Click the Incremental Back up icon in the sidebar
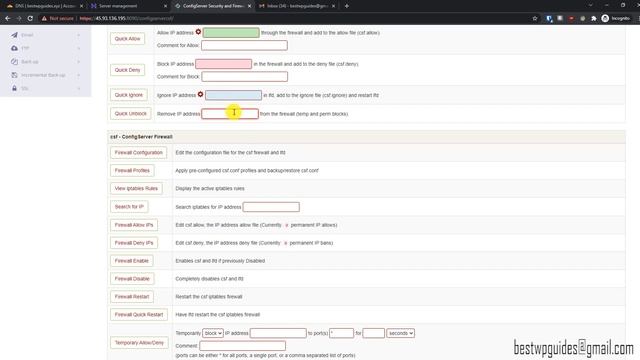 tap(14, 75)
